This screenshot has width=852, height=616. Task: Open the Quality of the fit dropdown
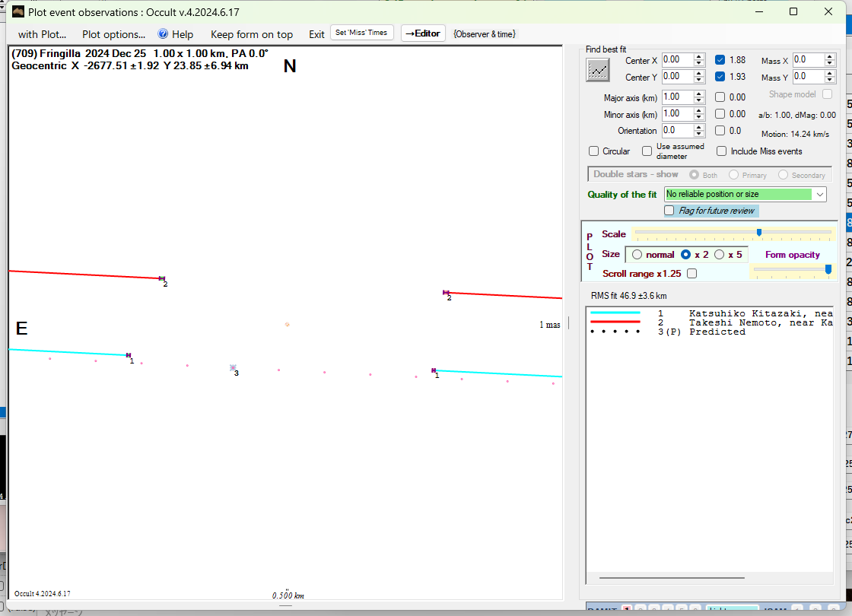(x=819, y=195)
